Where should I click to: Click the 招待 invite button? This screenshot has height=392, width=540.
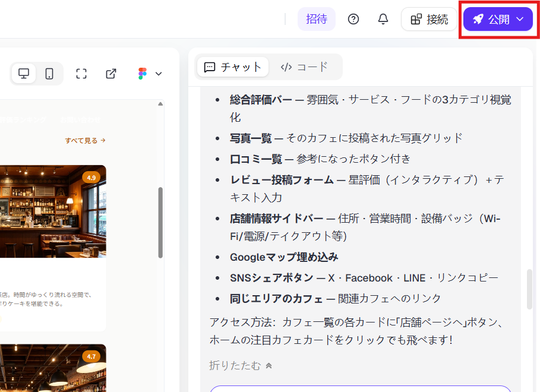coord(317,19)
